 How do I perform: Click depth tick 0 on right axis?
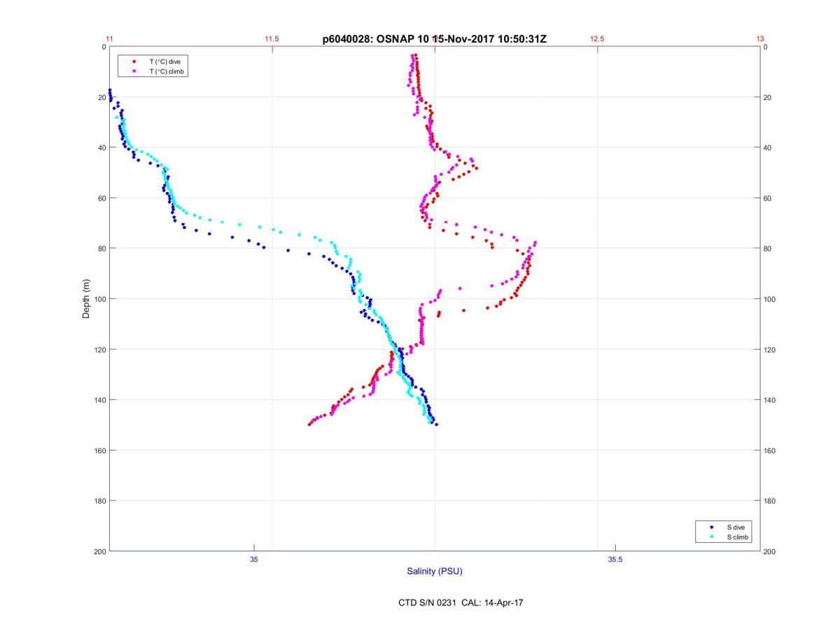(x=766, y=47)
